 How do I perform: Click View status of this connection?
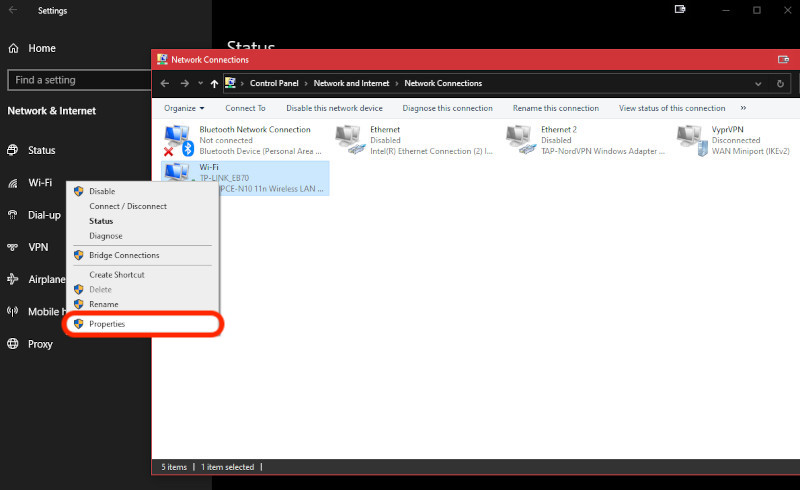672,108
